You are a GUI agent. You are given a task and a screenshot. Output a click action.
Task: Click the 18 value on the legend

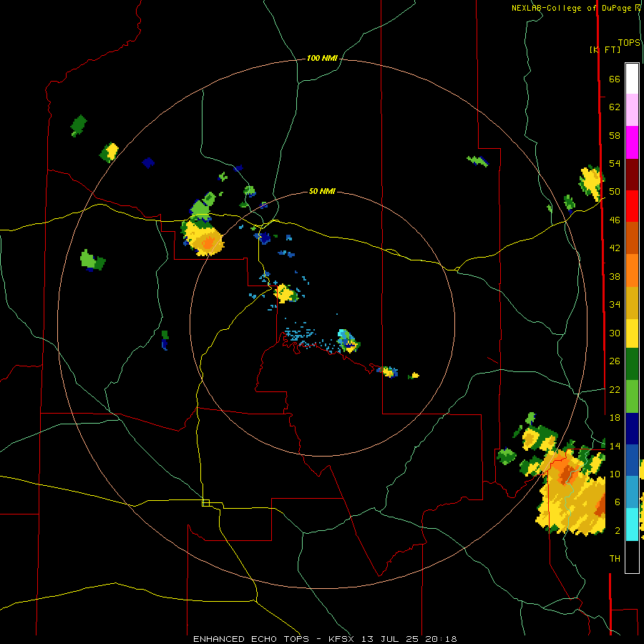point(615,418)
